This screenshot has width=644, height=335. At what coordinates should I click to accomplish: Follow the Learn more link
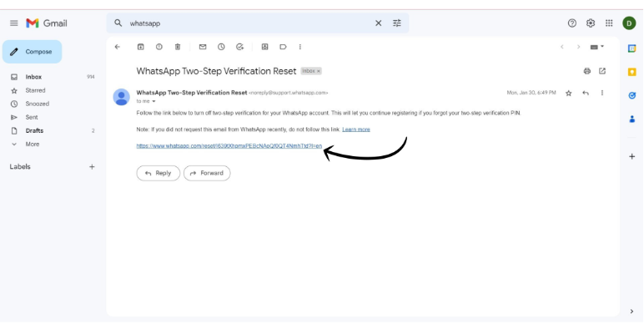click(x=356, y=129)
